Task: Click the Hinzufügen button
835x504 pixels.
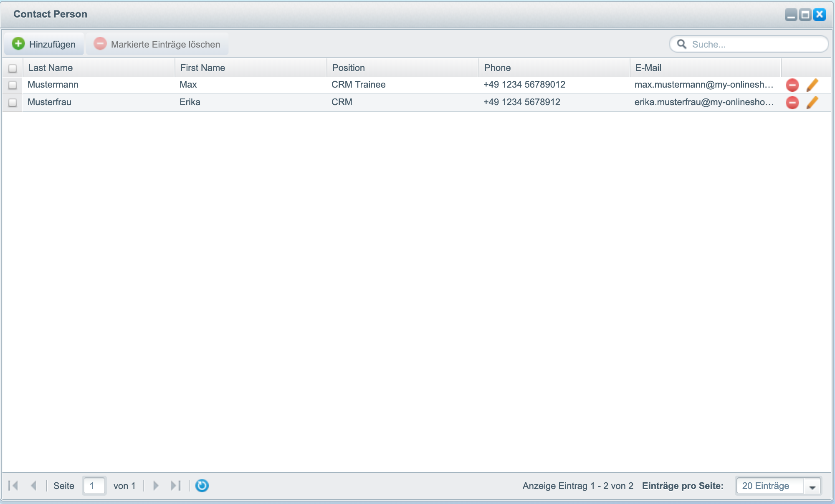Action: pyautogui.click(x=44, y=44)
